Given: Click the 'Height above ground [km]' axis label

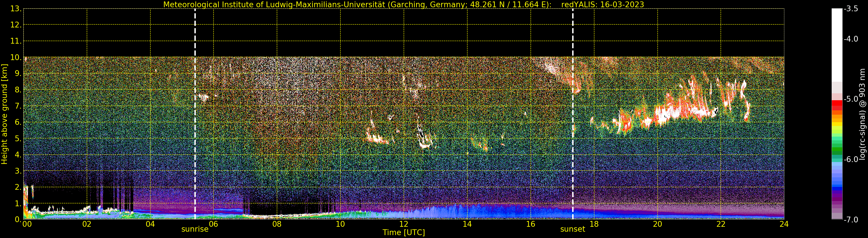Looking at the screenshot, I should coord(4,114).
